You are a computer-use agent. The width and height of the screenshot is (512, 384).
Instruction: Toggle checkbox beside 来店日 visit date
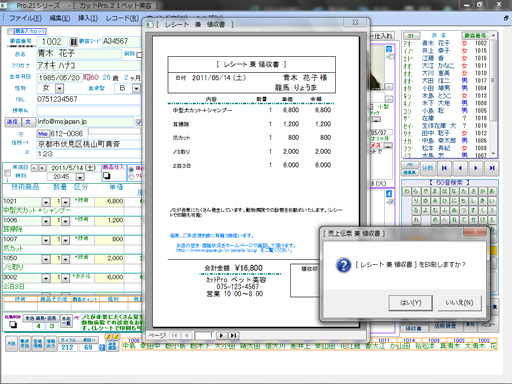click(7, 173)
